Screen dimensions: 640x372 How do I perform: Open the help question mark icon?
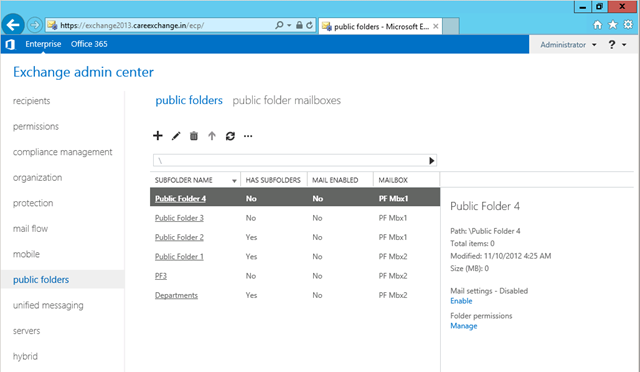611,45
